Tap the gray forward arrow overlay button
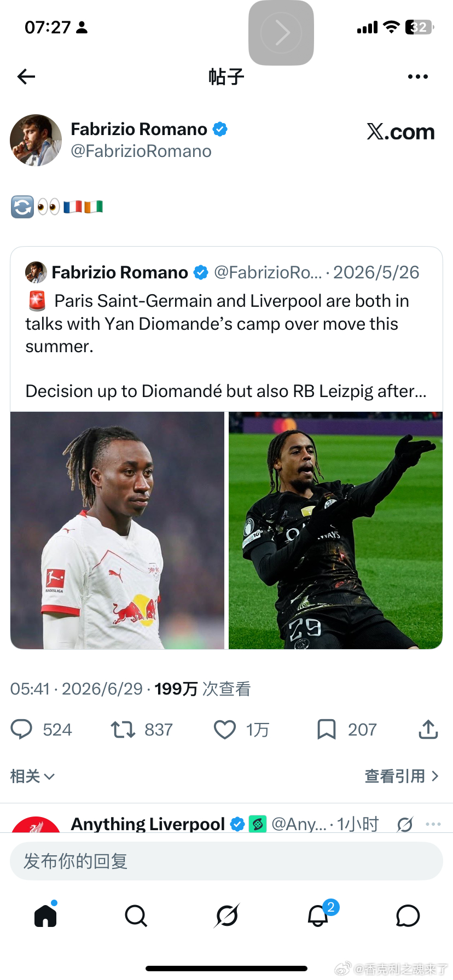 pos(281,33)
